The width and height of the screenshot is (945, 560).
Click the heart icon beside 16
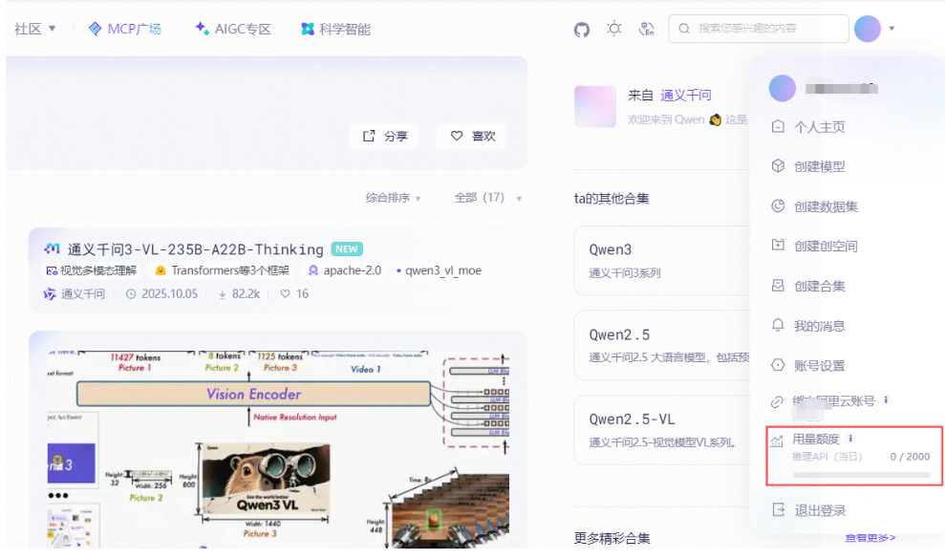(285, 293)
